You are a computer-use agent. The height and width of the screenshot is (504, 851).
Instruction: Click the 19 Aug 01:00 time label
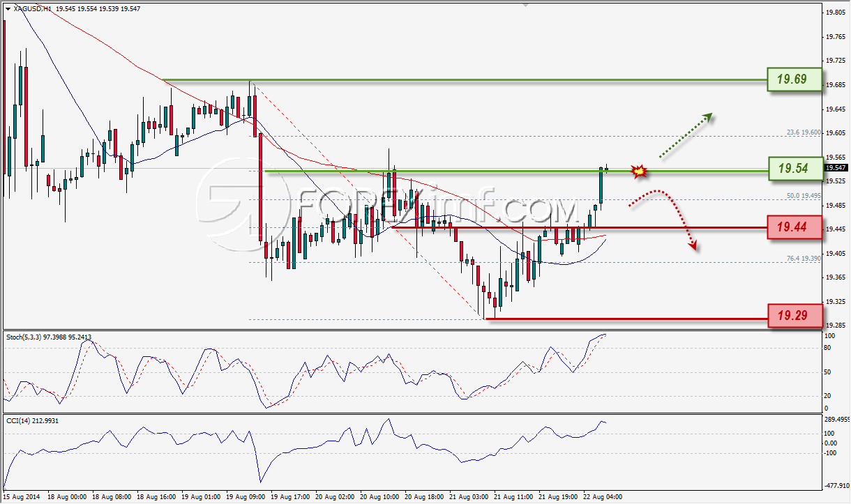click(x=202, y=497)
